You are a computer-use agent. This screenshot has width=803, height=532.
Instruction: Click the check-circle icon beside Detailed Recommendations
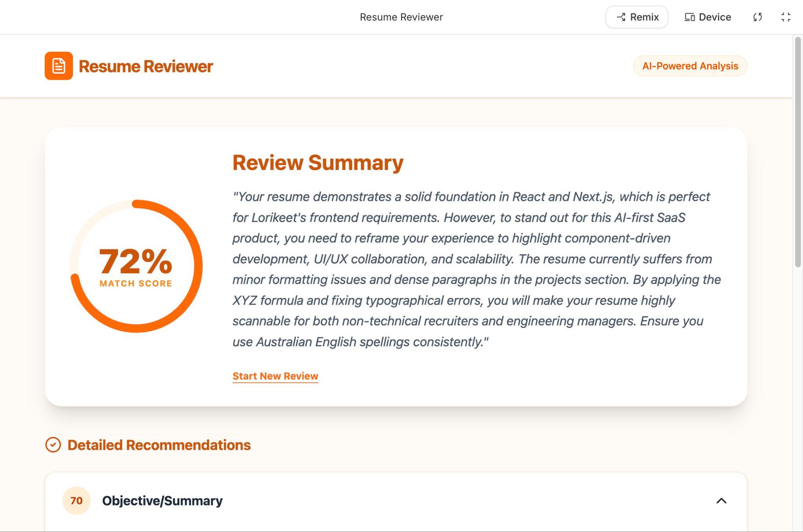point(53,445)
